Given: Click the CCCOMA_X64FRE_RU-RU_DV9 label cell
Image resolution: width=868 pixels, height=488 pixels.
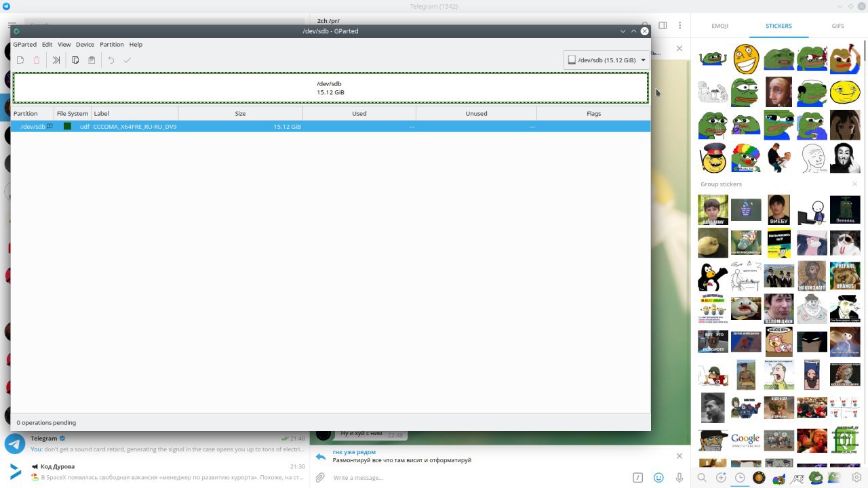Looking at the screenshot, I should [135, 127].
